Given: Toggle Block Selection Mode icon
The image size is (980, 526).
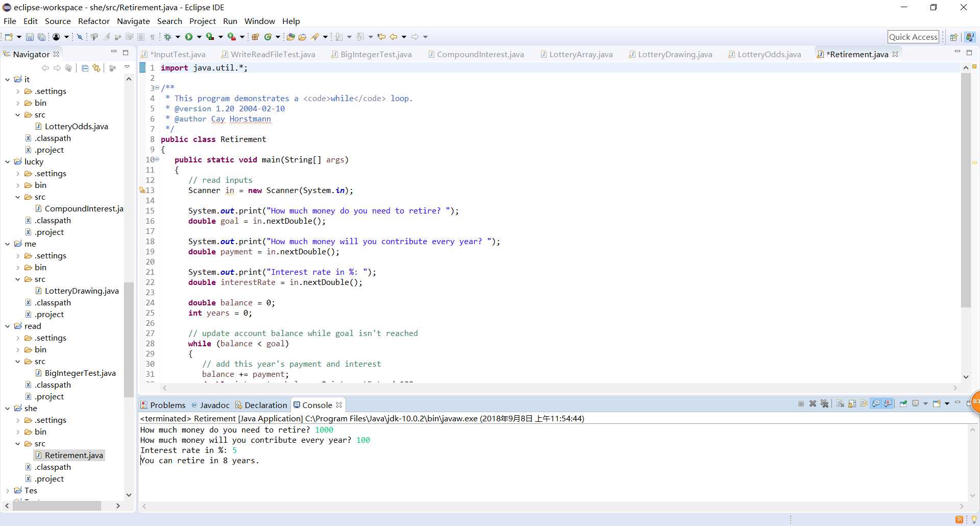Looking at the screenshot, I should coord(141,37).
